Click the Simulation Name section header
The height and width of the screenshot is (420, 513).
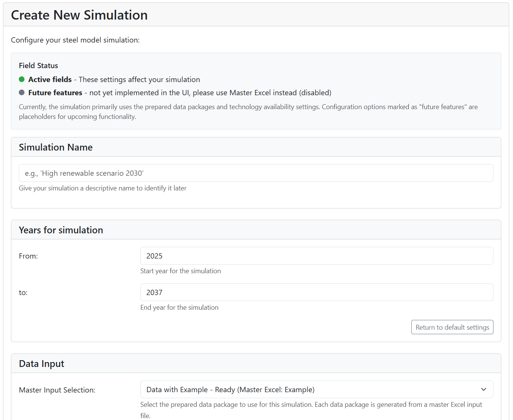56,147
